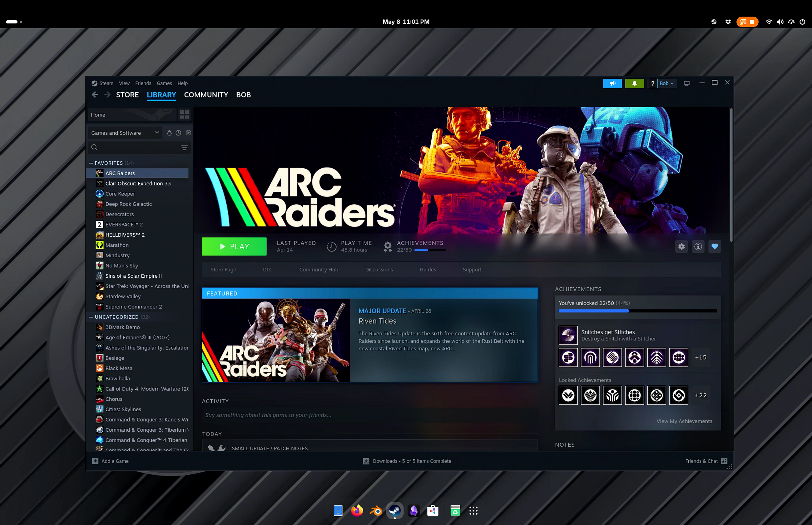Open the View menu

pyautogui.click(x=124, y=83)
